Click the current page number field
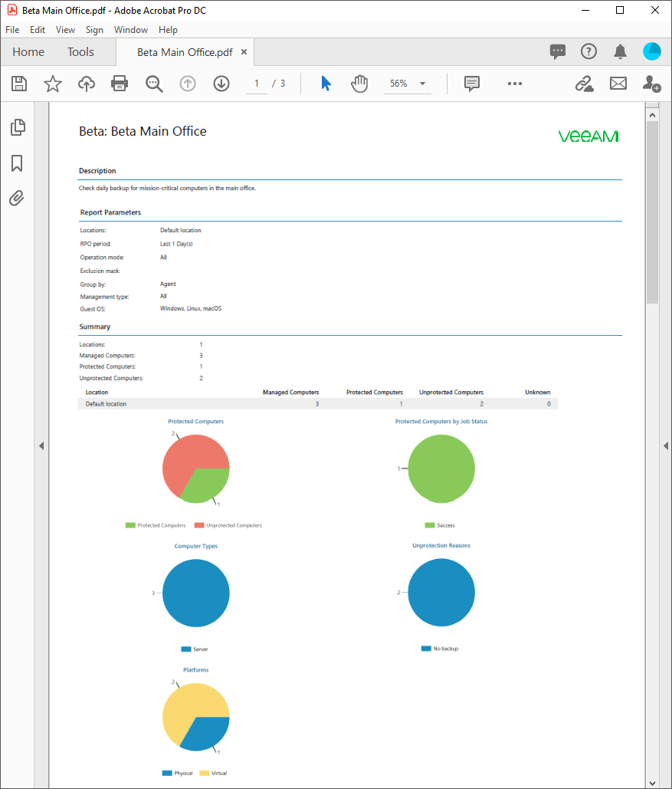 tap(257, 84)
